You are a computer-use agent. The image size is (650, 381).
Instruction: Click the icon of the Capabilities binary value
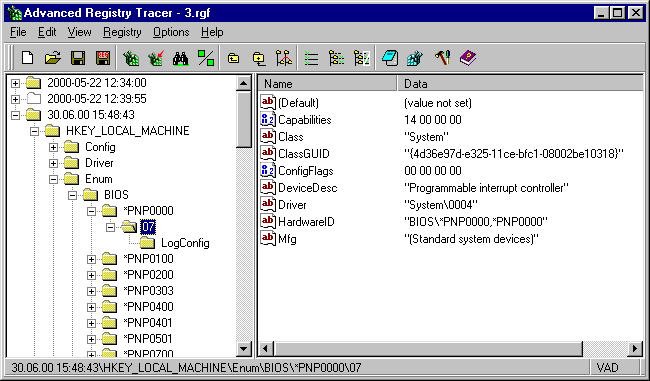click(268, 120)
